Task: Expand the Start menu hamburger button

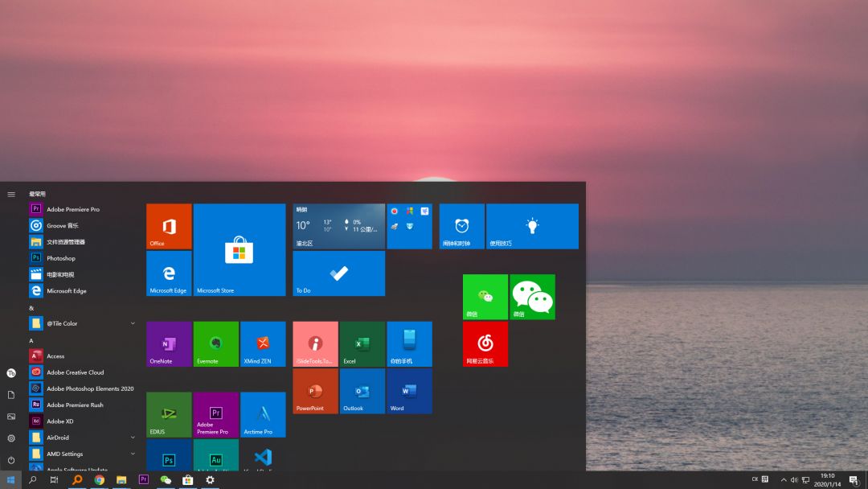Action: [x=11, y=195]
